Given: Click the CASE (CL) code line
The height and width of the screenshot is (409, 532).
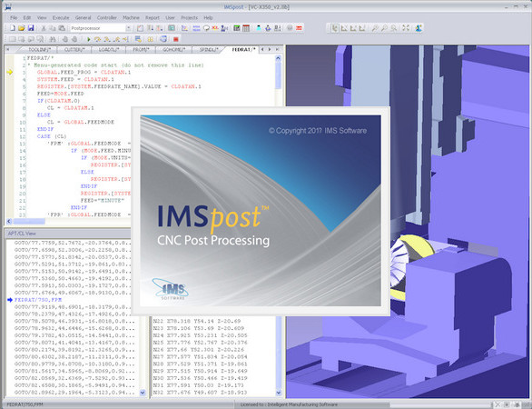Looking at the screenshot, I should (x=52, y=136).
